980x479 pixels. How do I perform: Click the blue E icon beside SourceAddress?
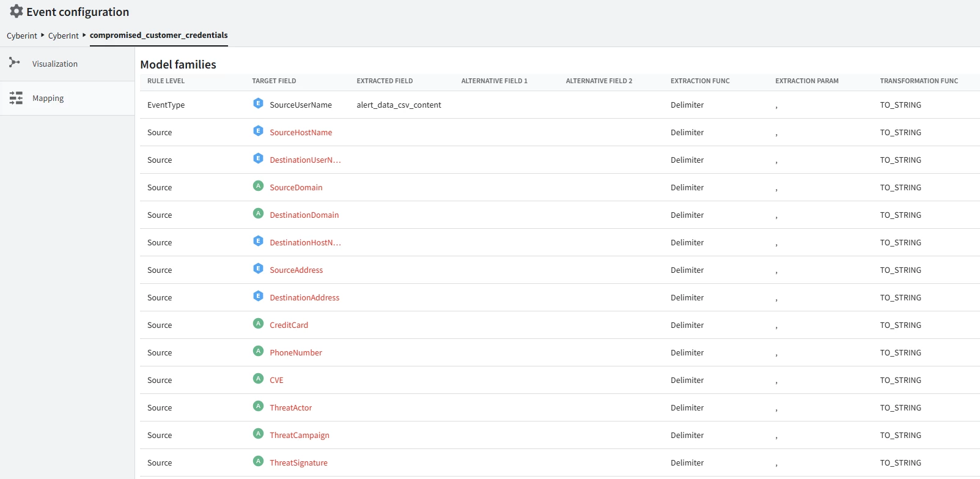(258, 269)
